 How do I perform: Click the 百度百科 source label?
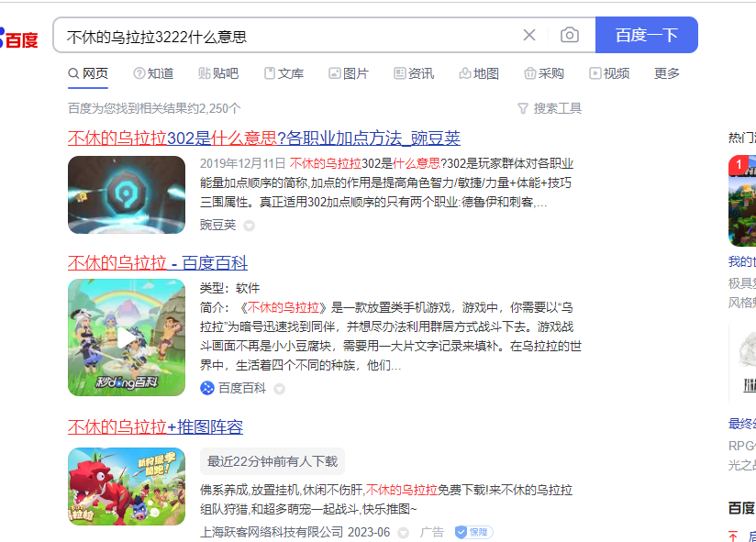pyautogui.click(x=242, y=388)
